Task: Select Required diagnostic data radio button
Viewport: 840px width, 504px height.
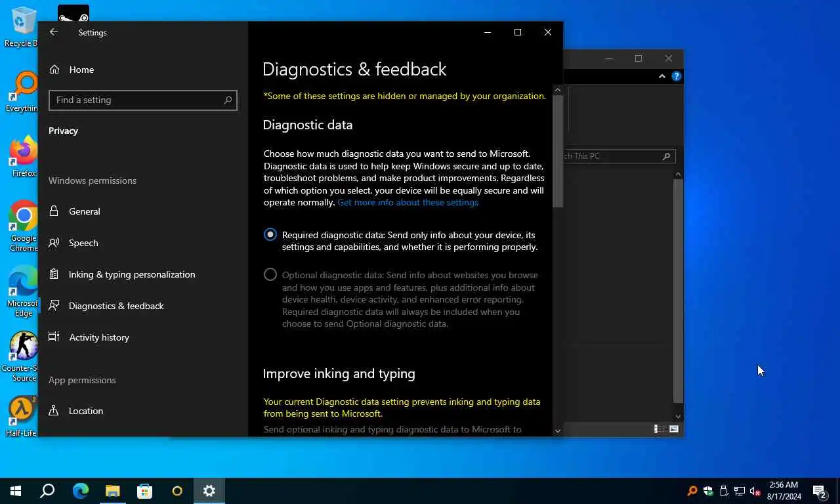Action: pyautogui.click(x=270, y=235)
